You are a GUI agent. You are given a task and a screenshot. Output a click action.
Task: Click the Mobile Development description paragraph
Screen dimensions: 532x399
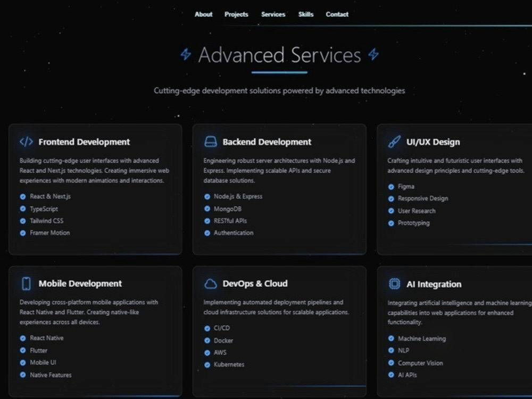coord(88,312)
